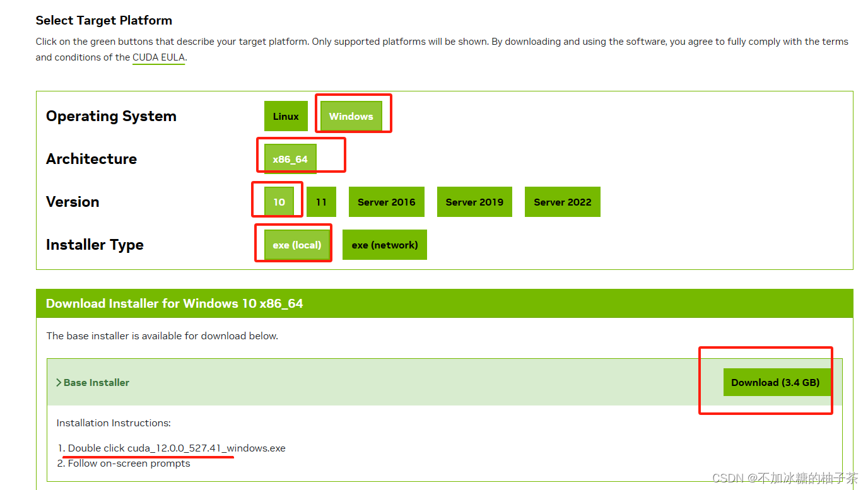The width and height of the screenshot is (868, 490).
Task: Pick Windows version 11
Action: point(321,202)
